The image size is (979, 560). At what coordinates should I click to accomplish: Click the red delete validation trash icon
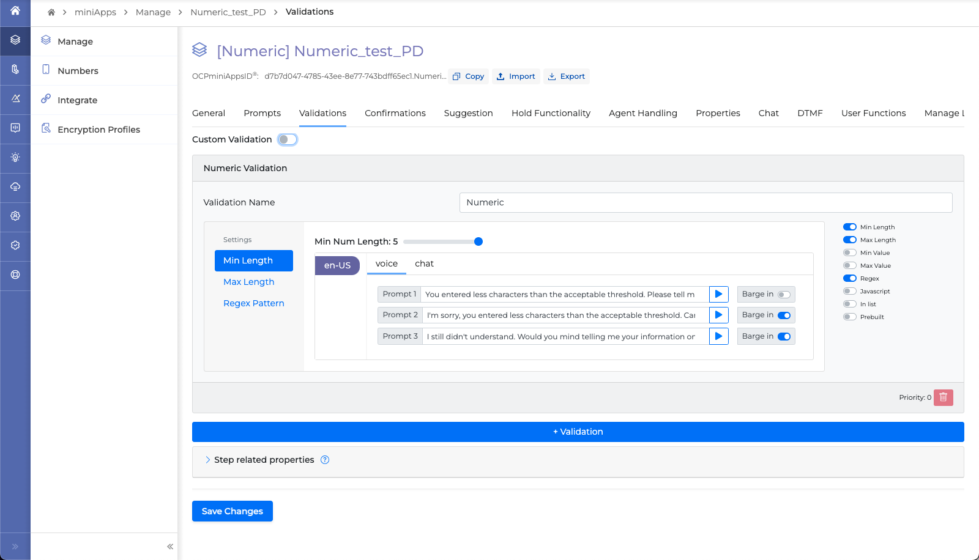coord(943,397)
